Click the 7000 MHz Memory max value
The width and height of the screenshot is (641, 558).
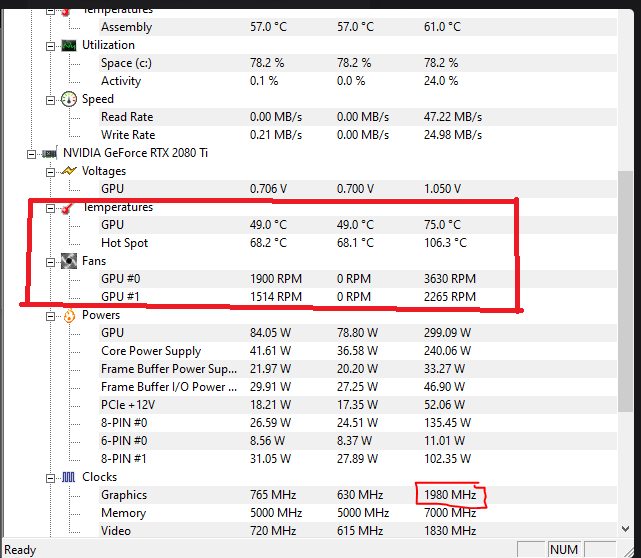(450, 513)
